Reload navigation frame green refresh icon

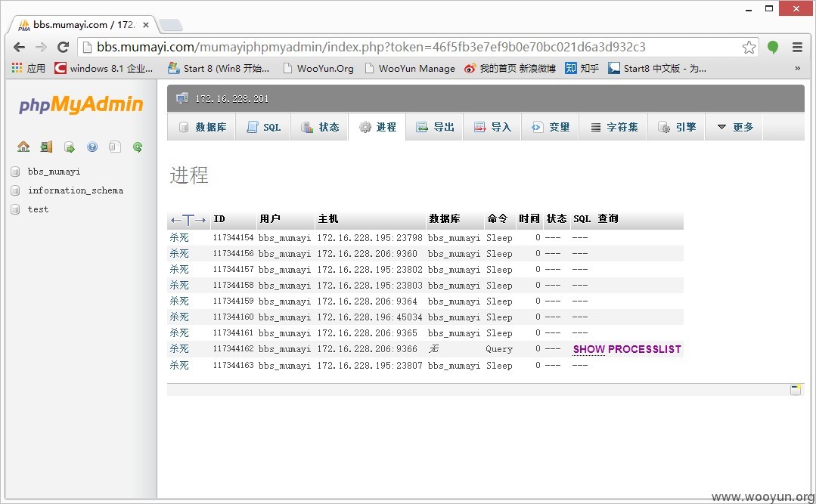[x=138, y=147]
